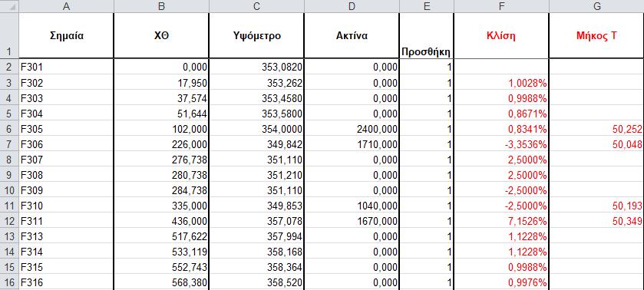The width and height of the screenshot is (644, 290).
Task: Click the Σημαία header cell
Action: [66, 36]
